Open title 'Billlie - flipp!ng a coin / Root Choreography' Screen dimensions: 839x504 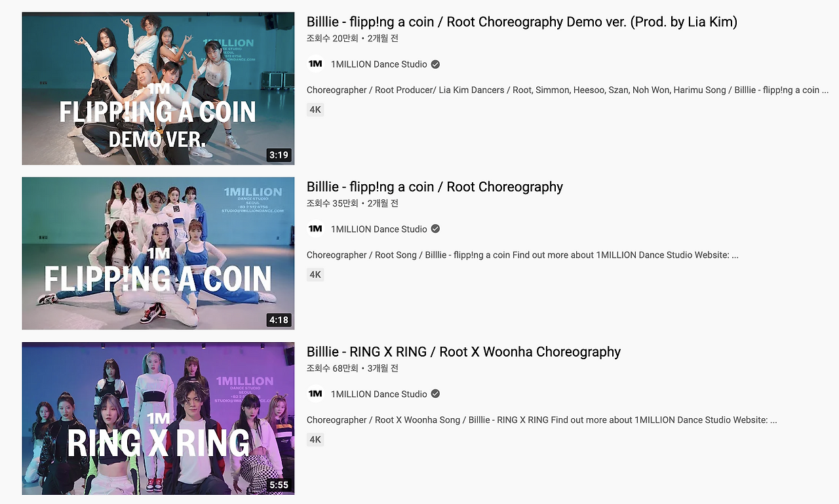[x=435, y=187]
